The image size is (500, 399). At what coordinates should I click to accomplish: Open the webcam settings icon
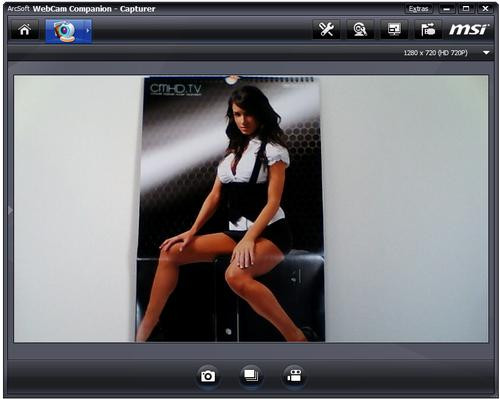[360, 30]
